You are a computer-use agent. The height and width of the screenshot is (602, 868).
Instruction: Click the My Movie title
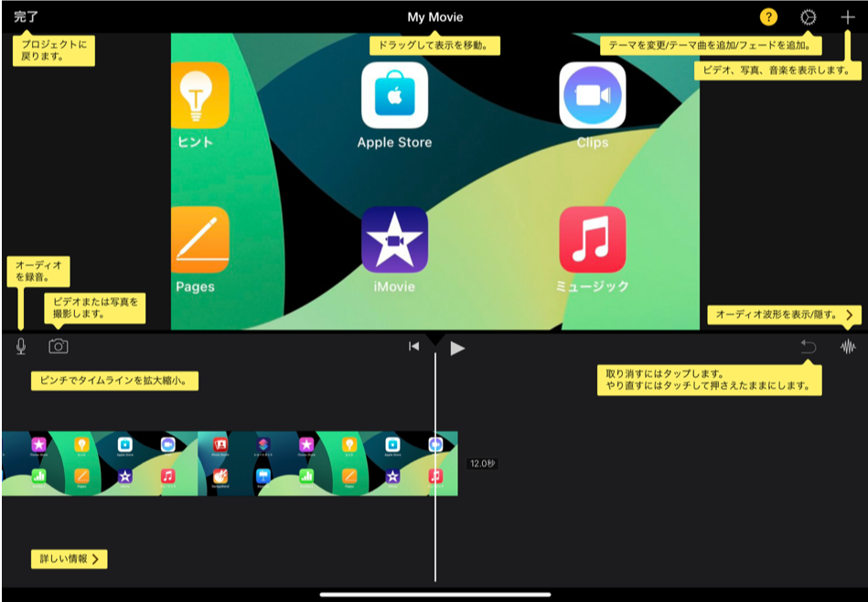(x=435, y=17)
